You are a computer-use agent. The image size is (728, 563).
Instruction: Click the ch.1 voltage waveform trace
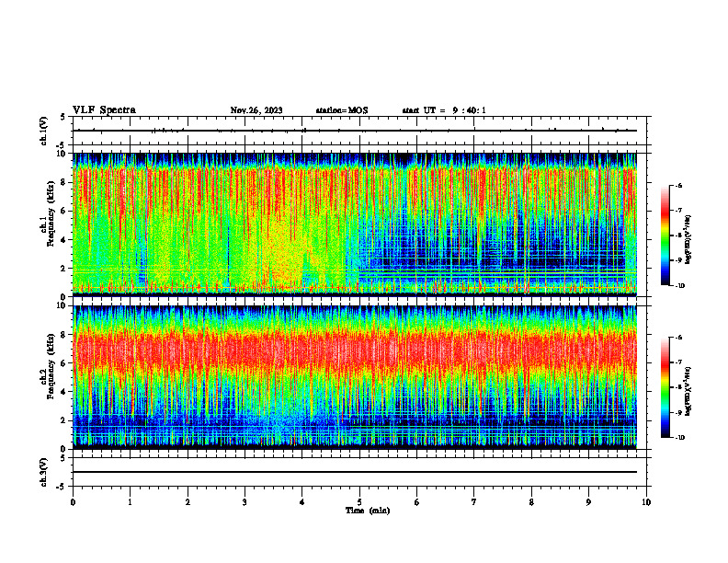tap(355, 131)
